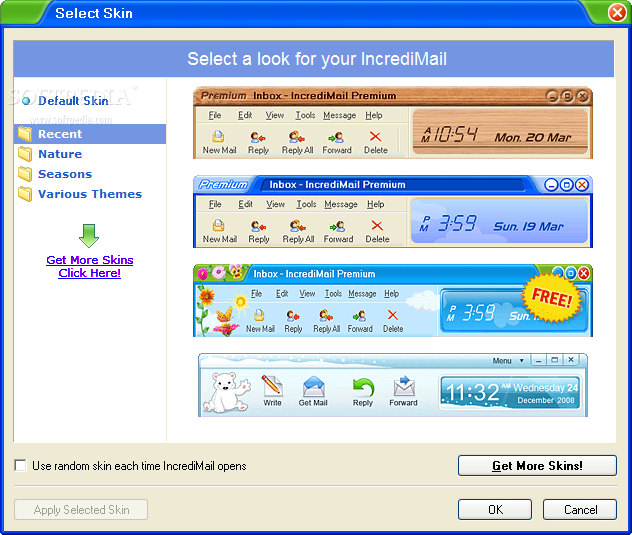Image resolution: width=632 pixels, height=535 pixels.
Task: Enable random skin each time IncrediMail opens
Action: pos(21,465)
